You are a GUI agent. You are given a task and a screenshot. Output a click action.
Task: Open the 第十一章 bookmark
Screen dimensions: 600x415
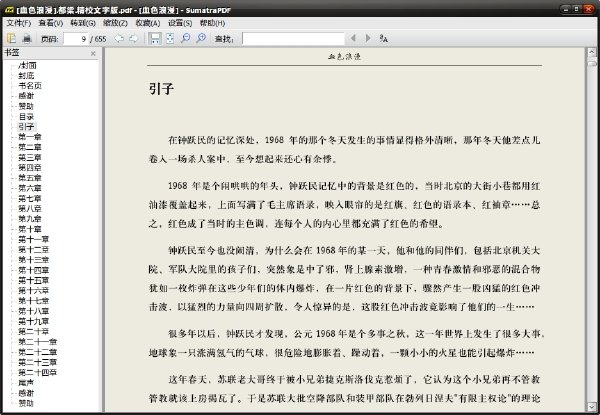click(34, 239)
